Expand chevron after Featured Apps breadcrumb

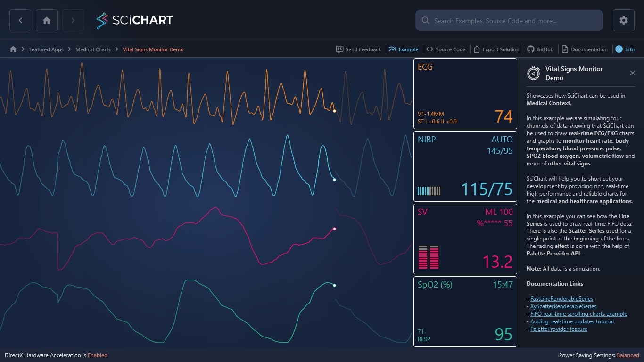point(69,49)
